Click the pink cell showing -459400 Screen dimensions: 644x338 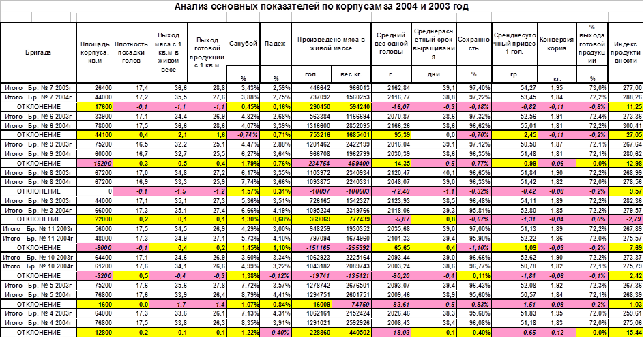click(353, 164)
